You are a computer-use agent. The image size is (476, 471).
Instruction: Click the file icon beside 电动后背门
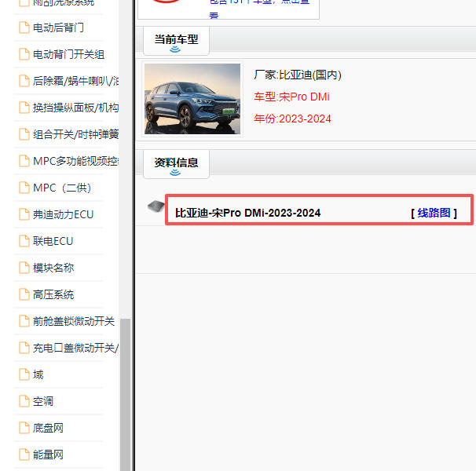(24, 27)
